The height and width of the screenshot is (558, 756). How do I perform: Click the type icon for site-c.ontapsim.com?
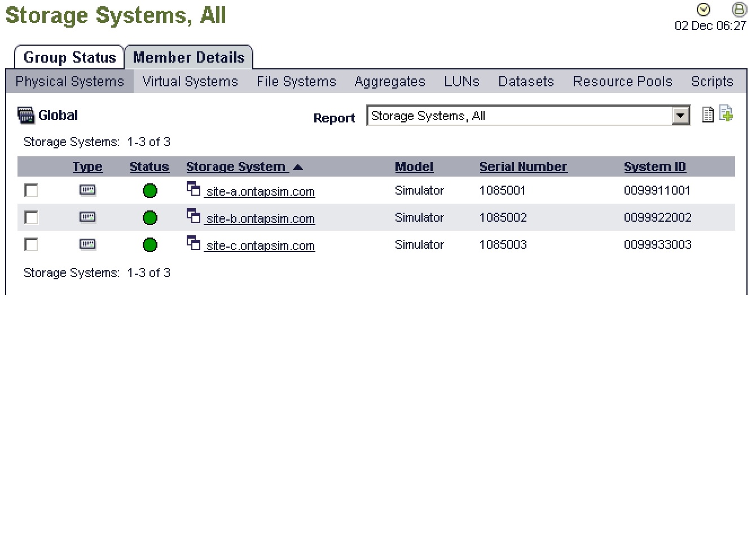coord(87,244)
